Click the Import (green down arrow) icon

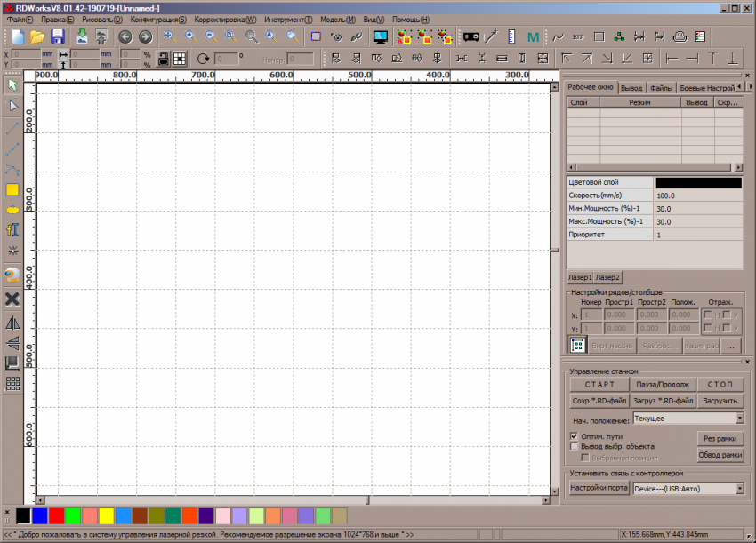[82, 36]
